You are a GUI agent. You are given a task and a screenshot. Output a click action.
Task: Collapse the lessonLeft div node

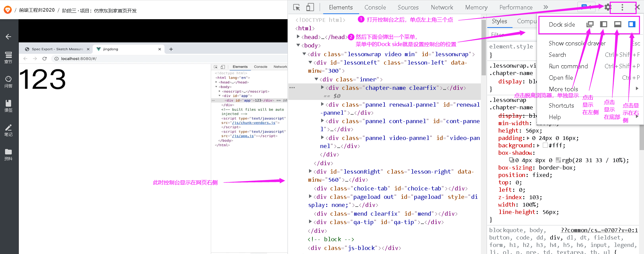(x=310, y=62)
